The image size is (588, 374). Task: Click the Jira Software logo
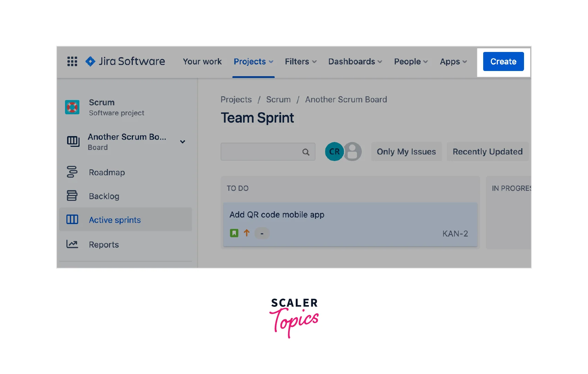[125, 61]
